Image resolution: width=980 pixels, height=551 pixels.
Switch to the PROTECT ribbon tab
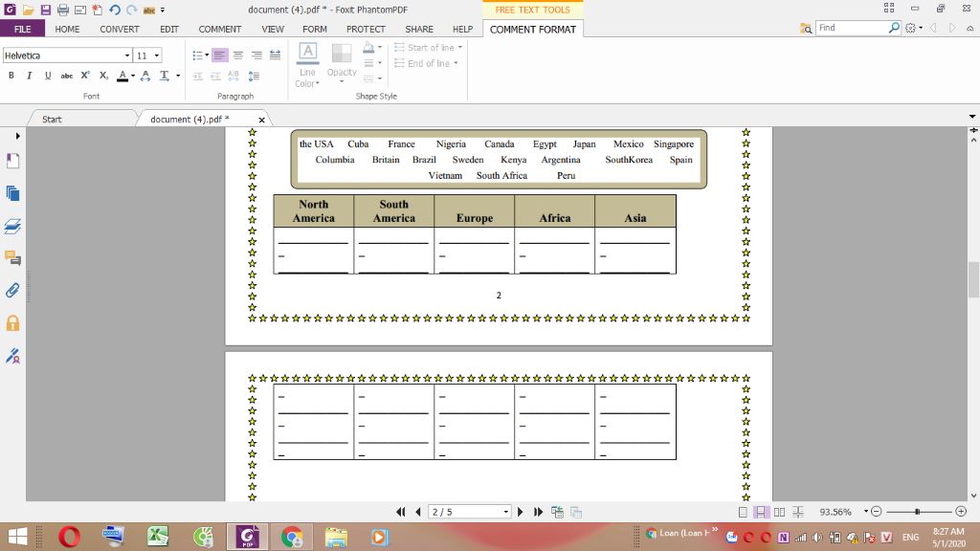tap(366, 30)
